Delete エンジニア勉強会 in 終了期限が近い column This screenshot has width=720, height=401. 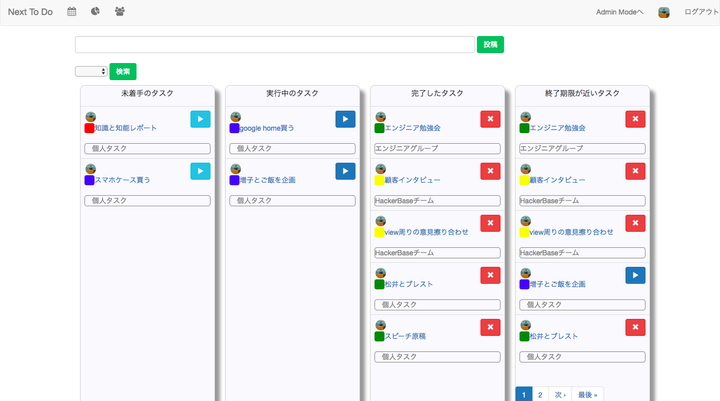(x=636, y=119)
